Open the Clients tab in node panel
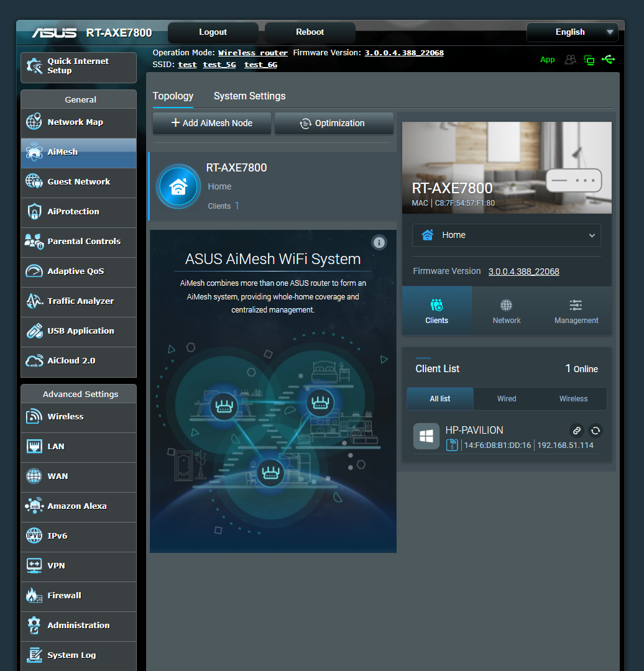The image size is (644, 671). click(437, 311)
